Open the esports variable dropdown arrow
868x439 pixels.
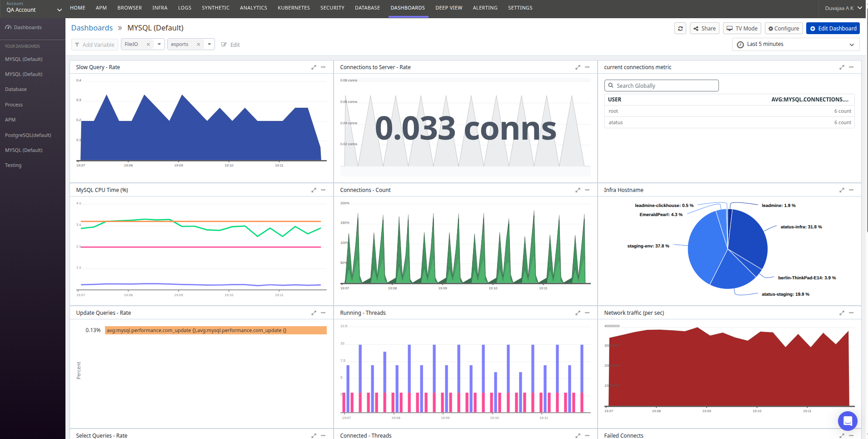pos(209,44)
